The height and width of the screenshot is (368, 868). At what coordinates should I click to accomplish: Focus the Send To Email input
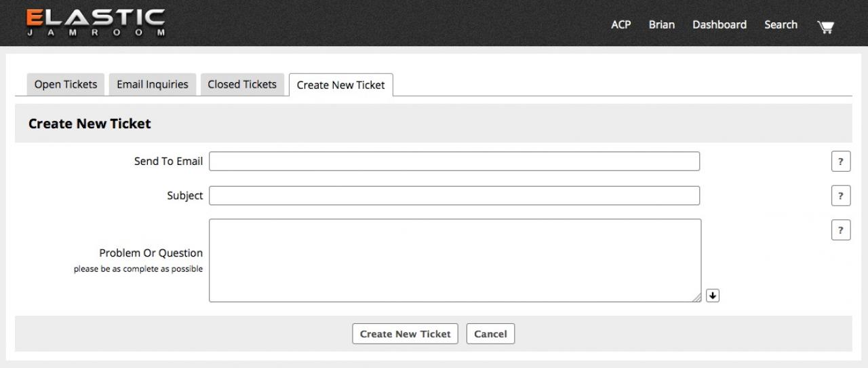point(454,162)
